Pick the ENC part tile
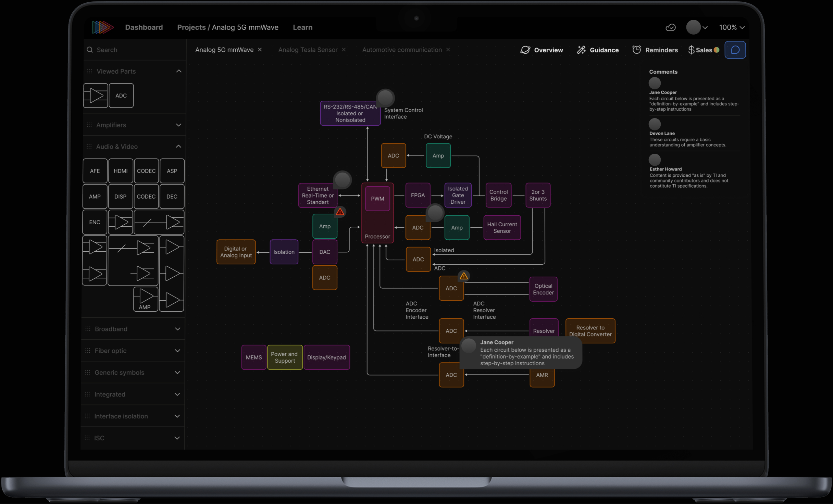The image size is (833, 504). click(95, 222)
